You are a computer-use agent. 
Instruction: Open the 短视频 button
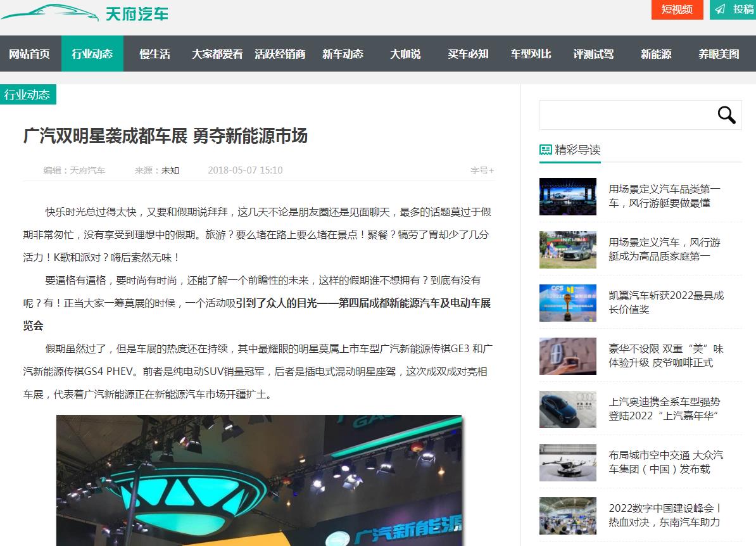pos(677,9)
